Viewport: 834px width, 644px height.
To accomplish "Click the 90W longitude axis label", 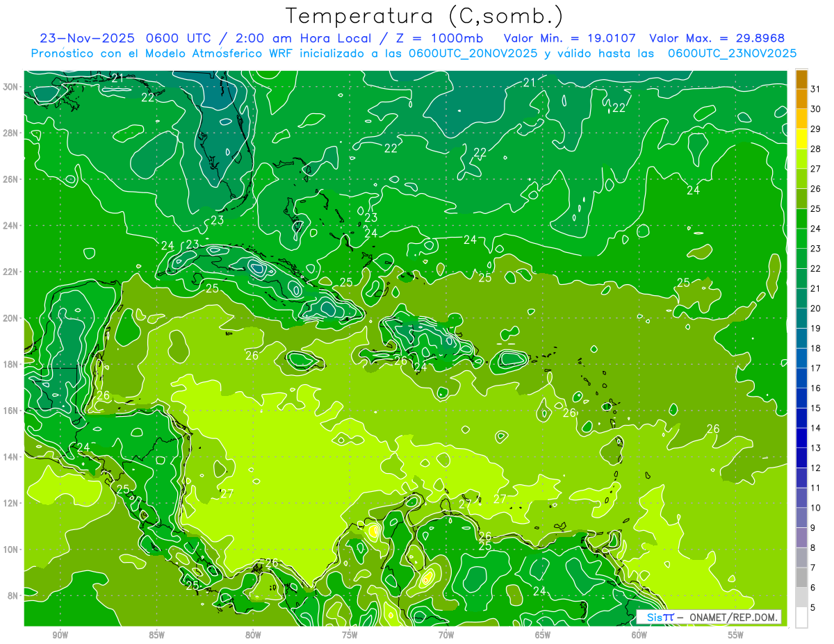I will [x=60, y=635].
